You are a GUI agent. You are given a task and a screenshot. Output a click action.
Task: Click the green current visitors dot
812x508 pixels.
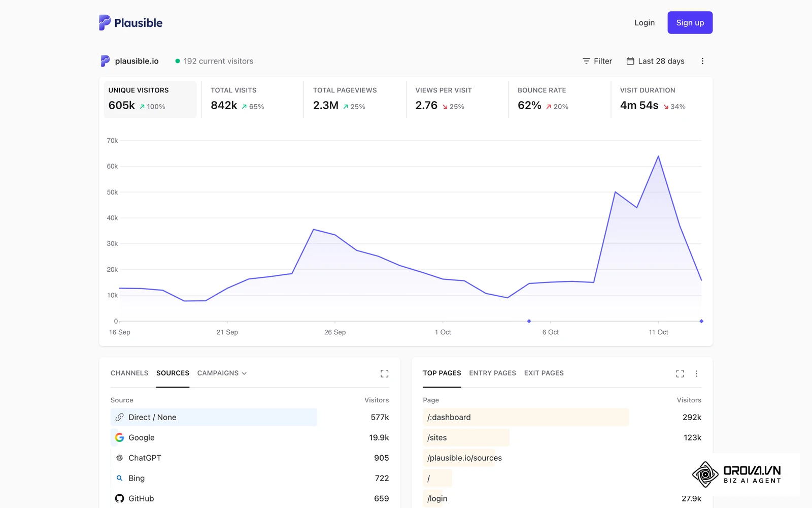point(178,61)
